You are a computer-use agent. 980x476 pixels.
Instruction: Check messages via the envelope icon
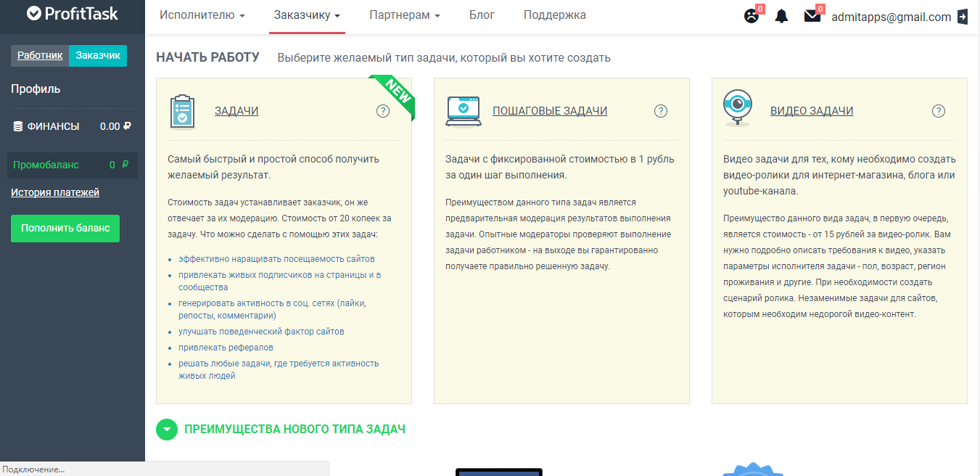pyautogui.click(x=814, y=15)
